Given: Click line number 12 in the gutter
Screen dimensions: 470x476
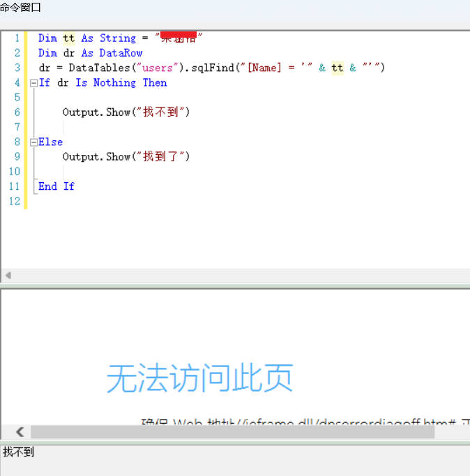Looking at the screenshot, I should click(x=15, y=201).
